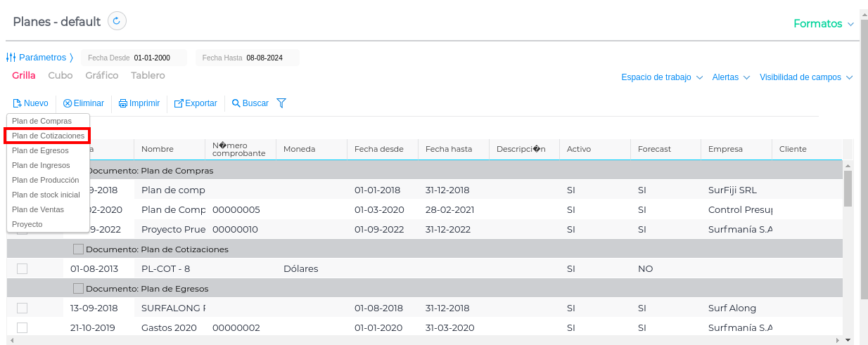The height and width of the screenshot is (345, 868).
Task: Click the Fecha Hasta date field
Action: 264,58
